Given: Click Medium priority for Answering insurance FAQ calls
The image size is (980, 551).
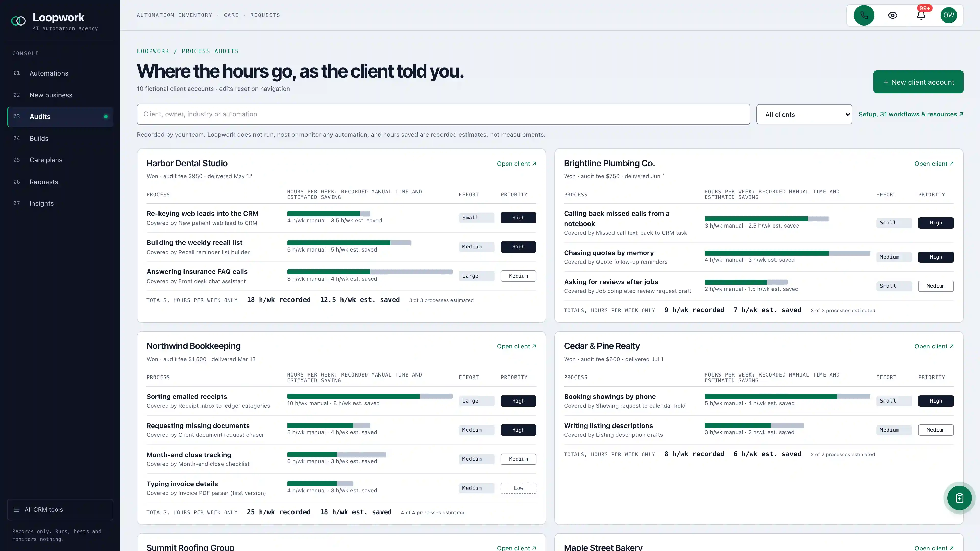Looking at the screenshot, I should tap(518, 276).
